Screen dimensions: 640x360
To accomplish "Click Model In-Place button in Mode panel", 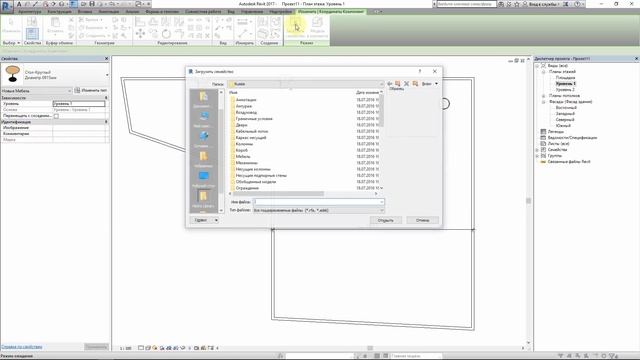I will click(317, 28).
